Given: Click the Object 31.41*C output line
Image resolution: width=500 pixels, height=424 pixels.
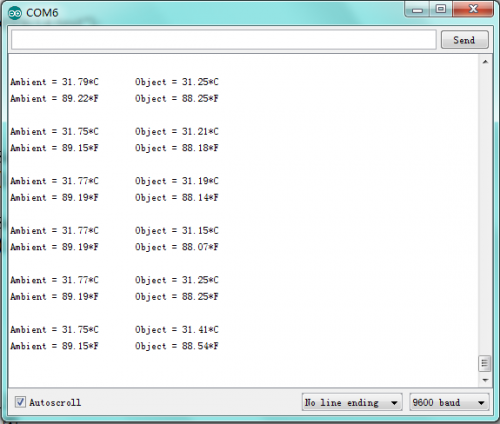Looking at the screenshot, I should point(177,330).
